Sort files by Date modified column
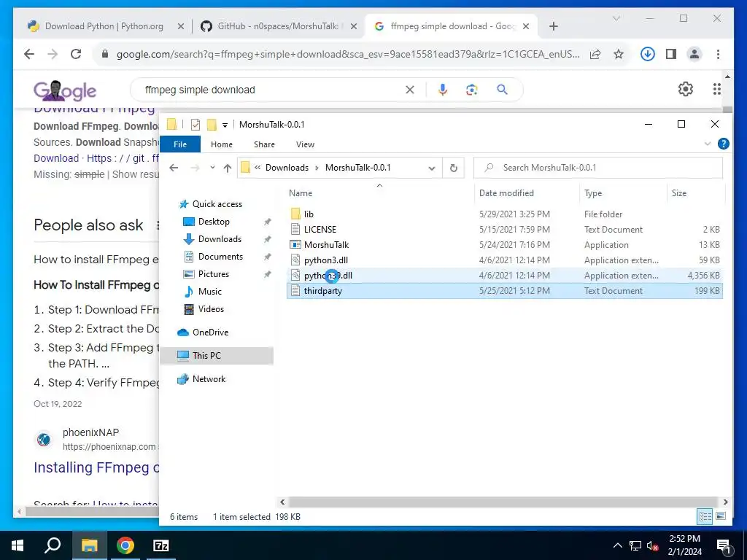747x560 pixels. [506, 192]
